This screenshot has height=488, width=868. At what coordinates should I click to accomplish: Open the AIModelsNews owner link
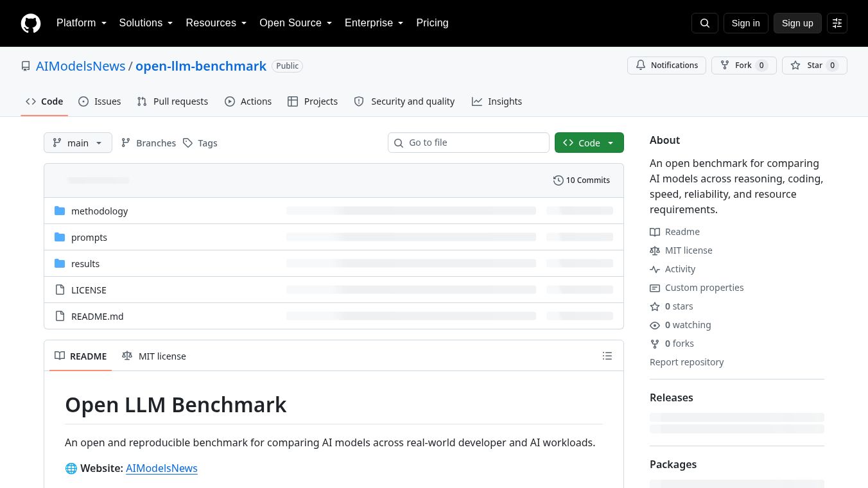click(81, 66)
